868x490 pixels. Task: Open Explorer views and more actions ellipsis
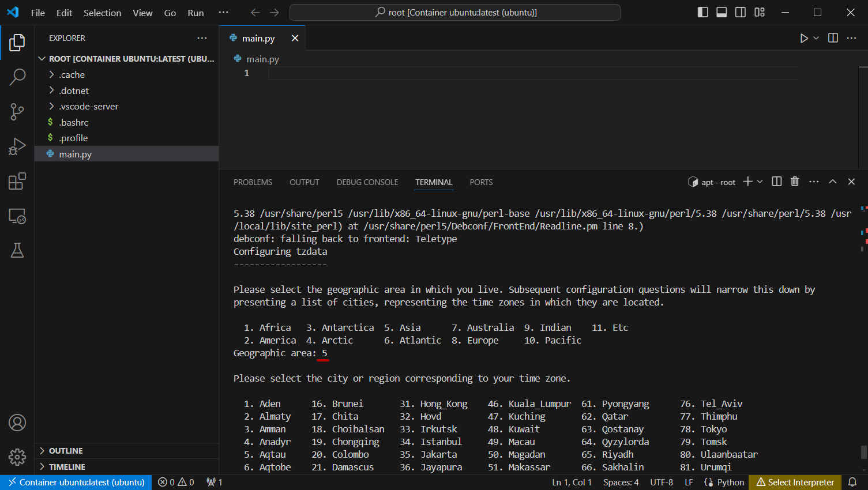click(202, 38)
